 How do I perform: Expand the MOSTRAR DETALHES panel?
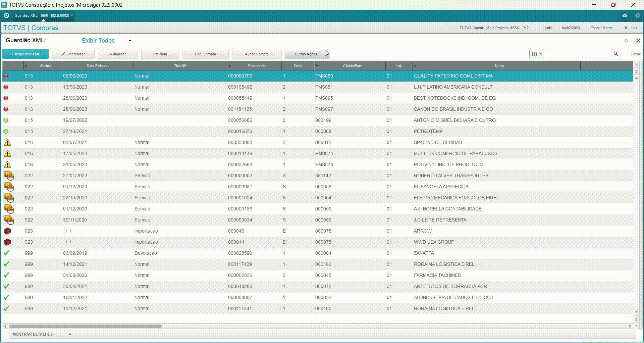42,334
